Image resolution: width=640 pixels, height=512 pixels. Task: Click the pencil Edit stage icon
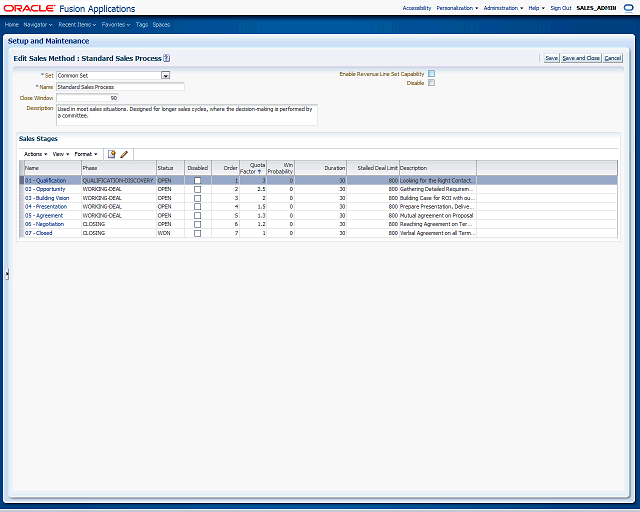click(x=124, y=154)
